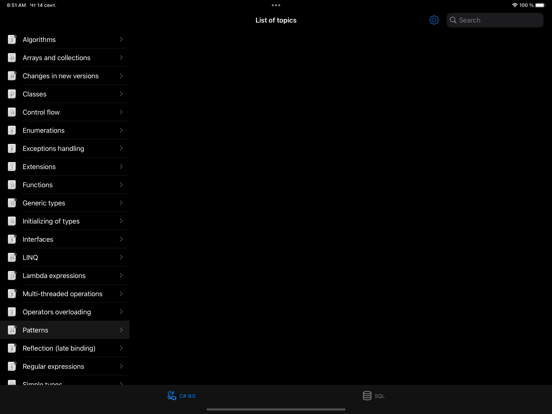Open the Initializing of types topic
This screenshot has width=552, height=414.
pyautogui.click(x=65, y=221)
